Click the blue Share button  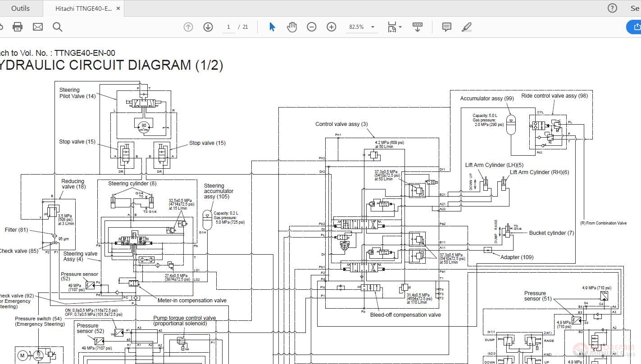(x=635, y=27)
